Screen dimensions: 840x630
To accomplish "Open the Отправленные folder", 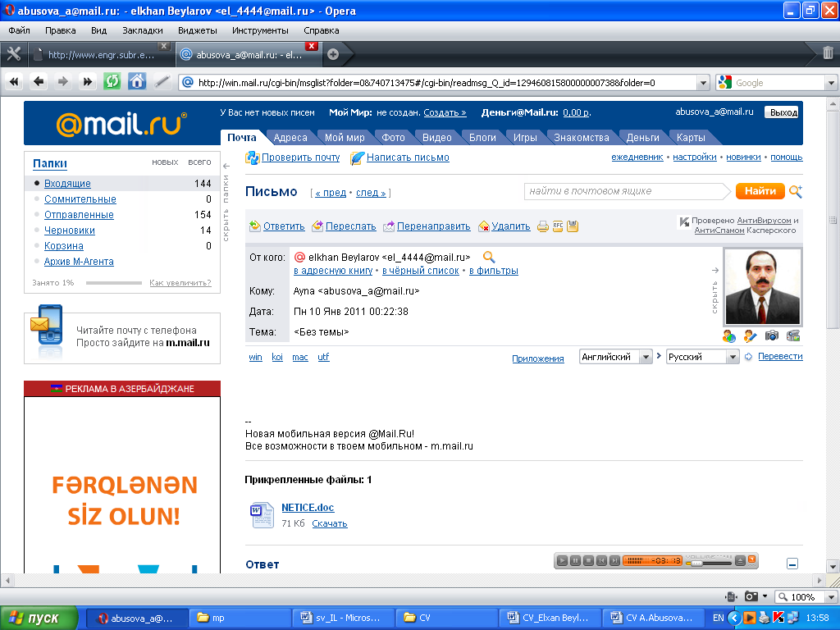I will [x=79, y=214].
